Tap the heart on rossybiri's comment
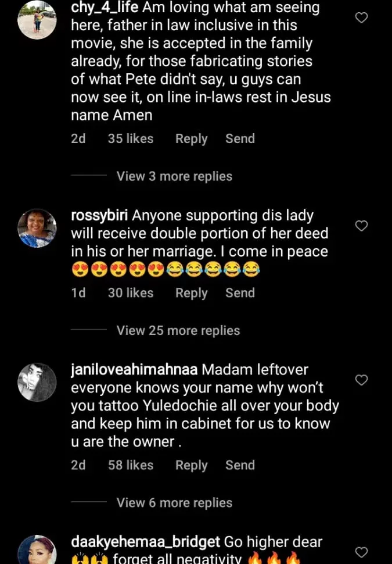Screen dimensions: 392x564 click(361, 226)
